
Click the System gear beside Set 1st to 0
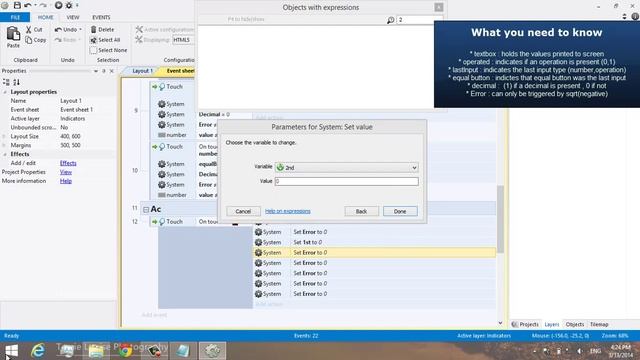[258, 242]
